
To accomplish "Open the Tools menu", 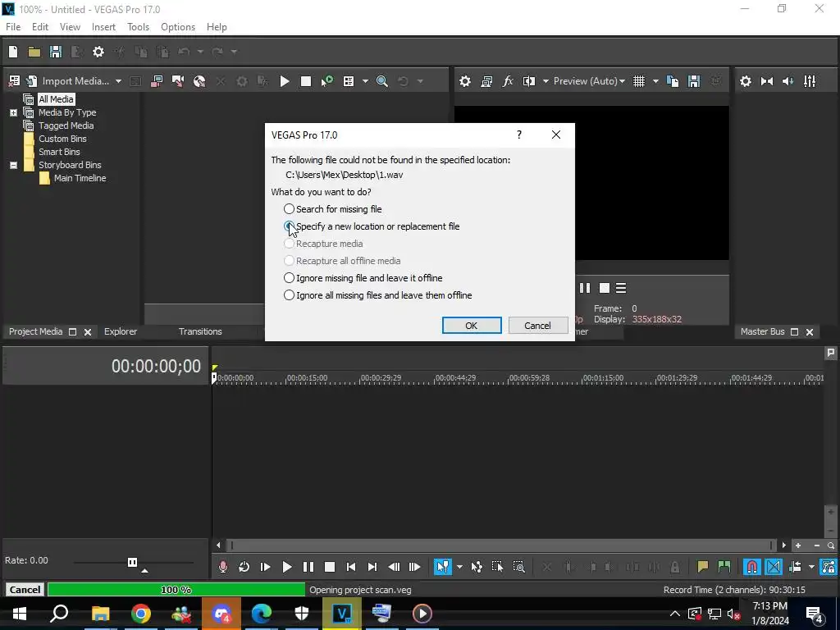I will tap(138, 27).
